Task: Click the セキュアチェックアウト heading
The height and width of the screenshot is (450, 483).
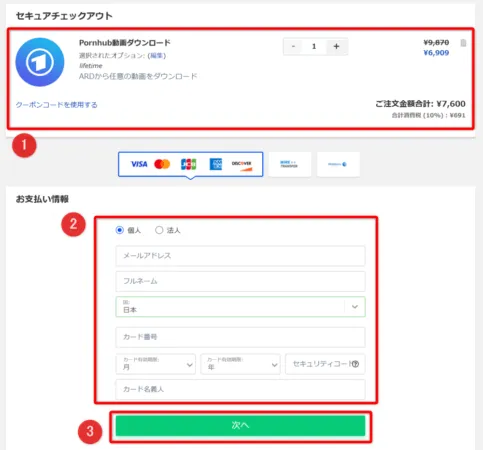Action: point(64,16)
